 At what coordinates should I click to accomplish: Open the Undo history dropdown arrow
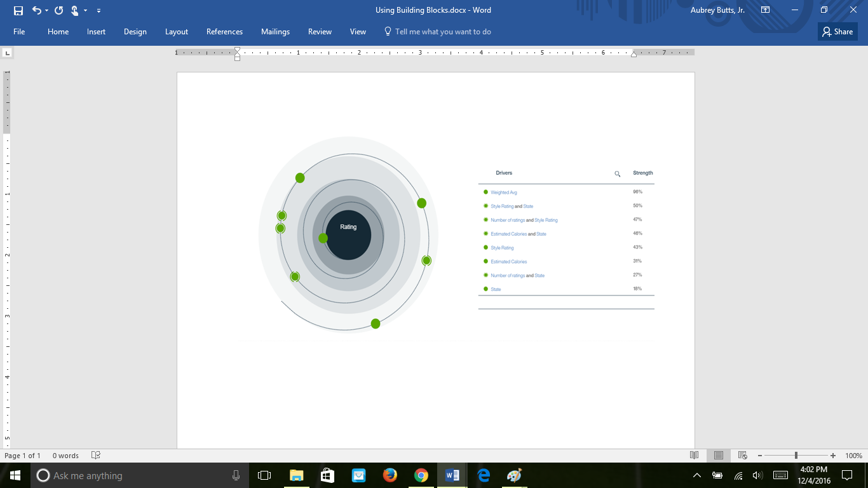tap(46, 11)
